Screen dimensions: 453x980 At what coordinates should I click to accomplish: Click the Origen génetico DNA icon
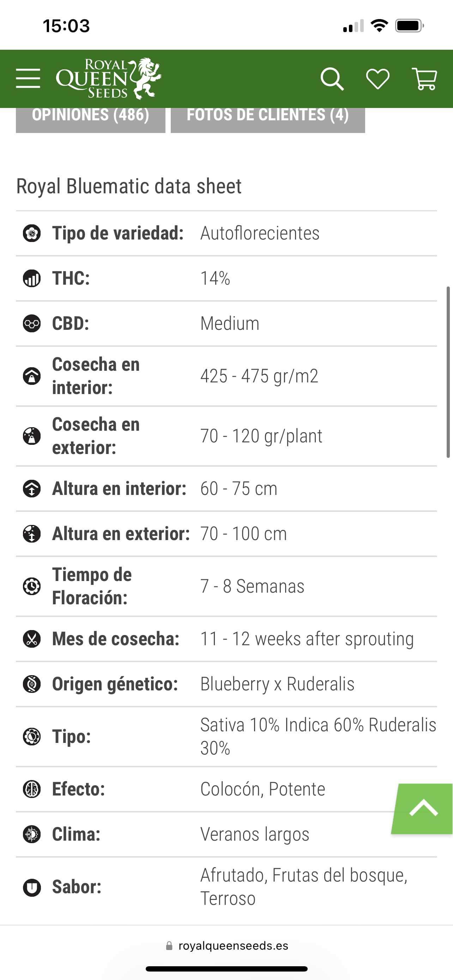(31, 684)
